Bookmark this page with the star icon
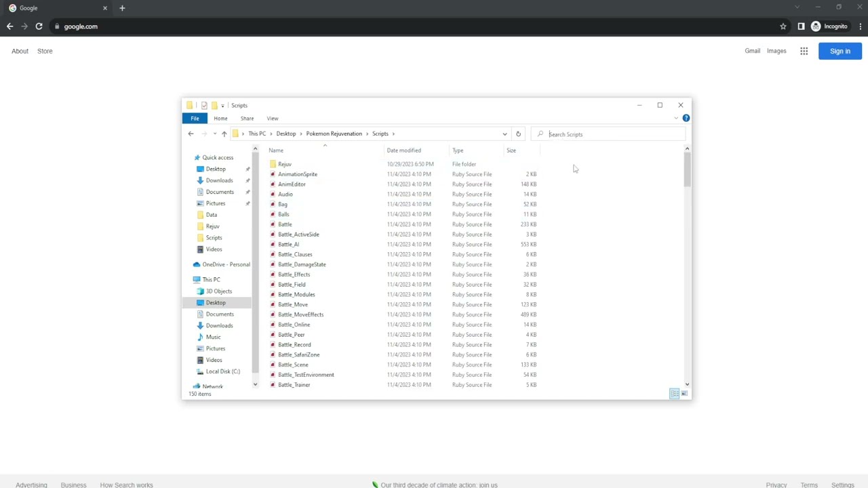Image resolution: width=868 pixels, height=488 pixels. tap(783, 26)
